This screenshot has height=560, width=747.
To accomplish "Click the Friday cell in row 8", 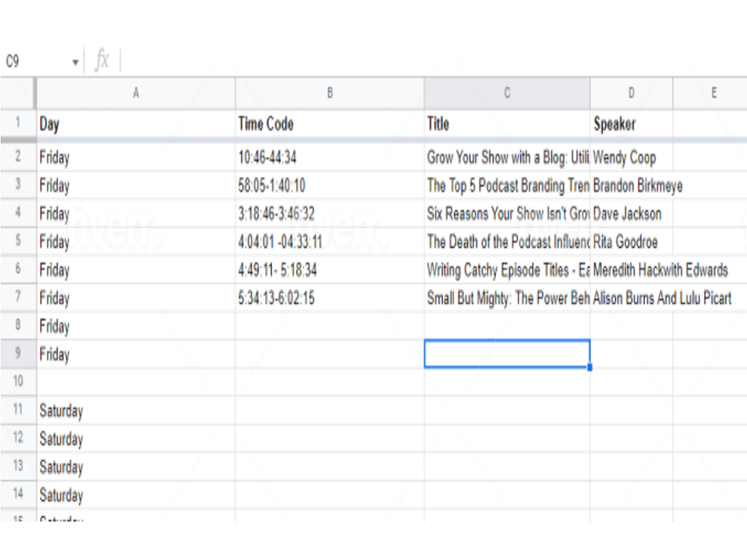I will [x=136, y=326].
